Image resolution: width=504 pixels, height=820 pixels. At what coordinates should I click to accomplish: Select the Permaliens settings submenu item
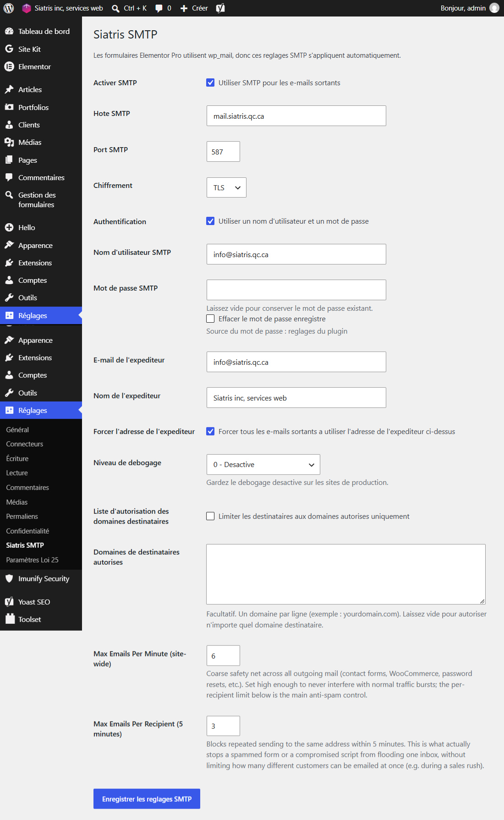pyautogui.click(x=22, y=516)
